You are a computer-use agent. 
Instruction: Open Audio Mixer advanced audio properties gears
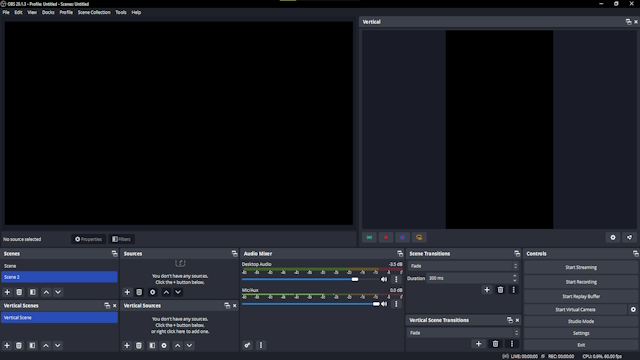click(x=247, y=345)
